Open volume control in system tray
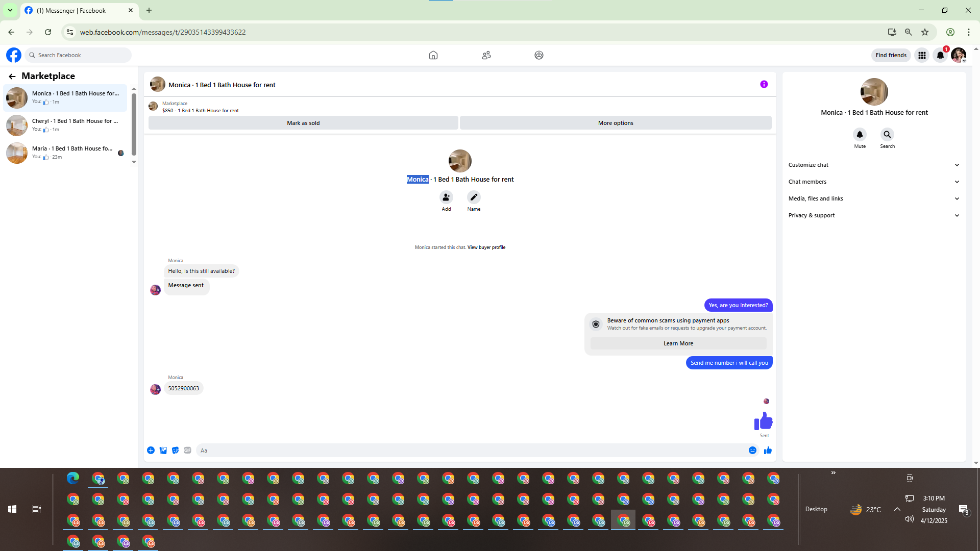 [x=909, y=519]
